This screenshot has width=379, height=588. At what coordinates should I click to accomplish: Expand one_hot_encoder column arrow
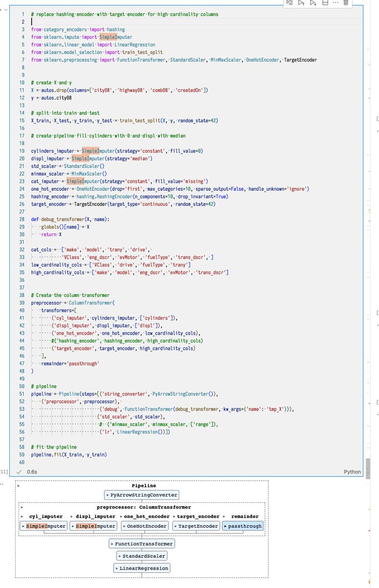120,516
